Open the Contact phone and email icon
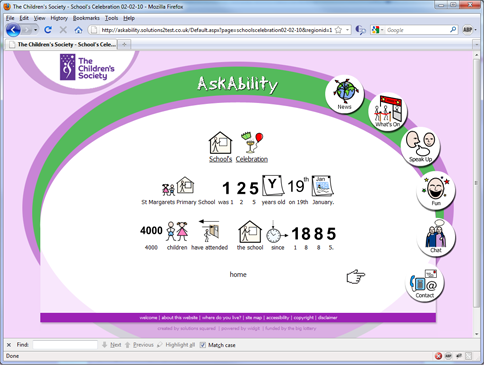Screen dimensions: 484x365 point(424,283)
